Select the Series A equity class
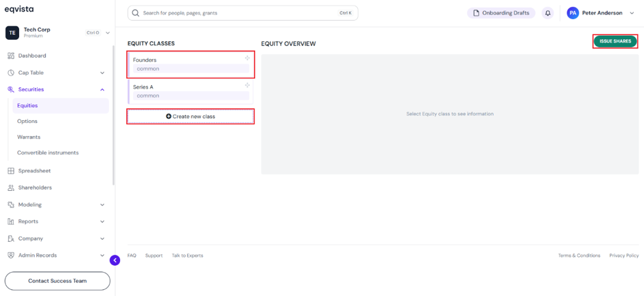The image size is (644, 296). click(x=191, y=91)
